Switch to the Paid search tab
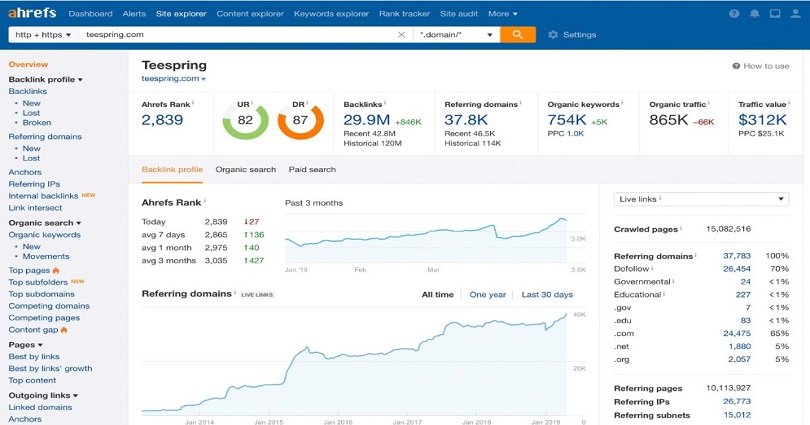810x425 pixels. pyautogui.click(x=312, y=169)
